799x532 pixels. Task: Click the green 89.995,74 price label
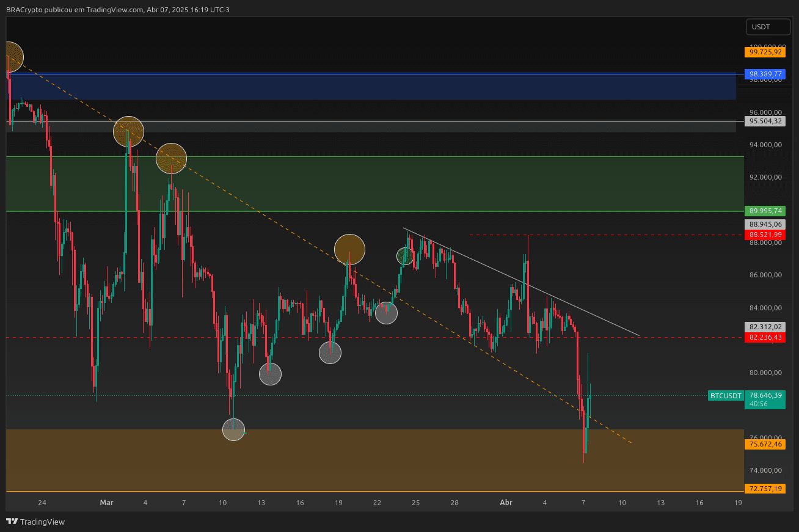(765, 211)
